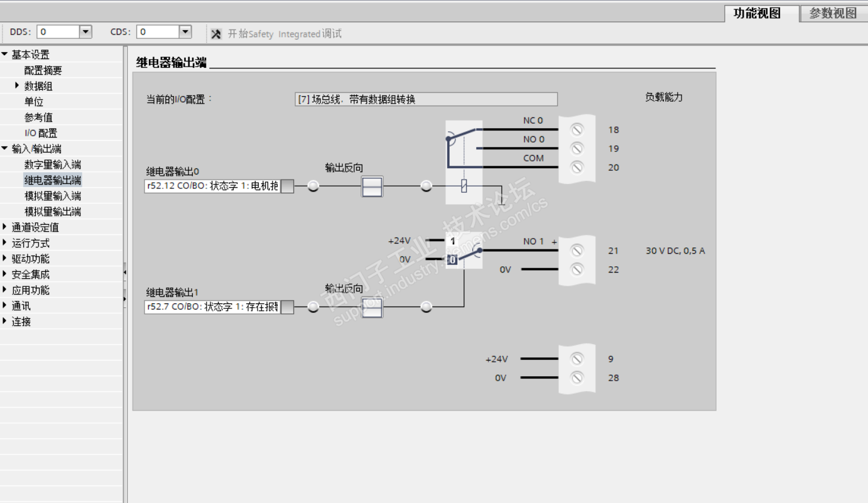Expand the 驱动功能 tree node
This screenshot has height=503, width=868.
[x=5, y=258]
